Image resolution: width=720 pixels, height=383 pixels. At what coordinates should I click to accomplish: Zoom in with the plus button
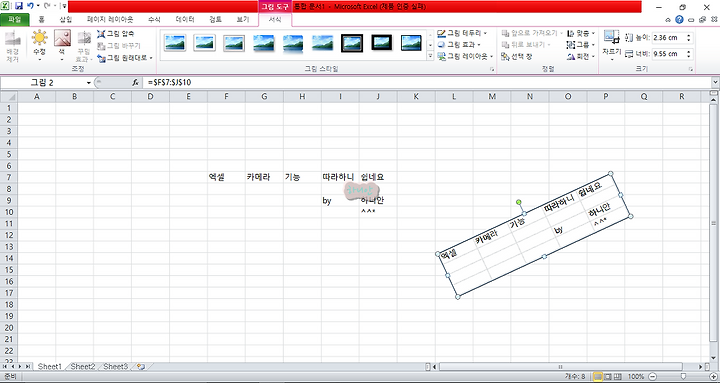(713, 377)
